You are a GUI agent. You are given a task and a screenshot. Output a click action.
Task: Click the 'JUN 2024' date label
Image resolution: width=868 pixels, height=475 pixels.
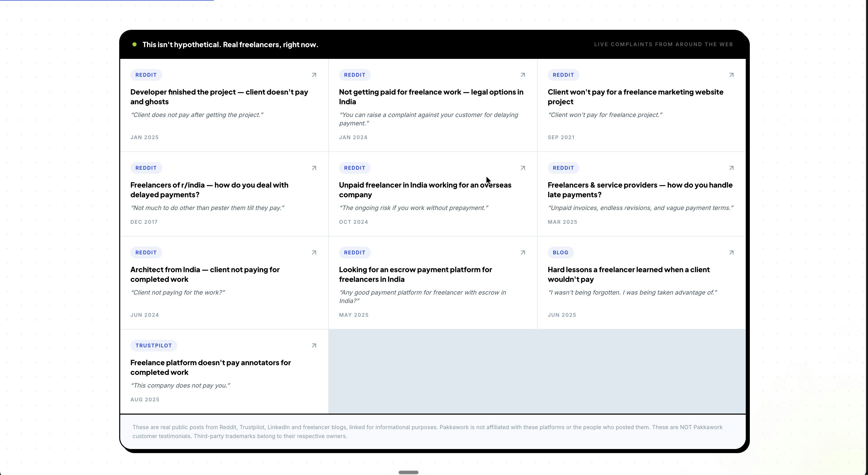coord(145,315)
